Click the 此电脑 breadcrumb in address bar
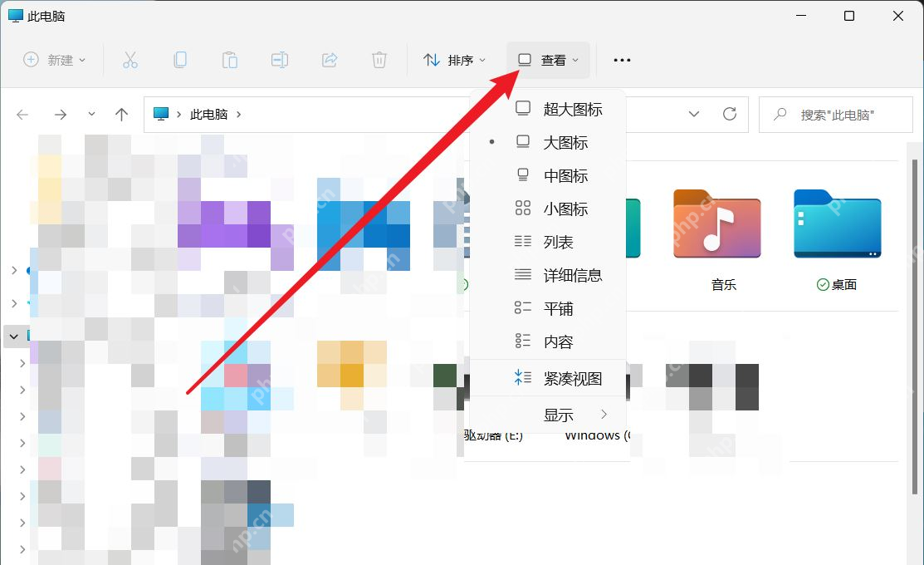Viewport: 924px width, 565px height. point(208,115)
